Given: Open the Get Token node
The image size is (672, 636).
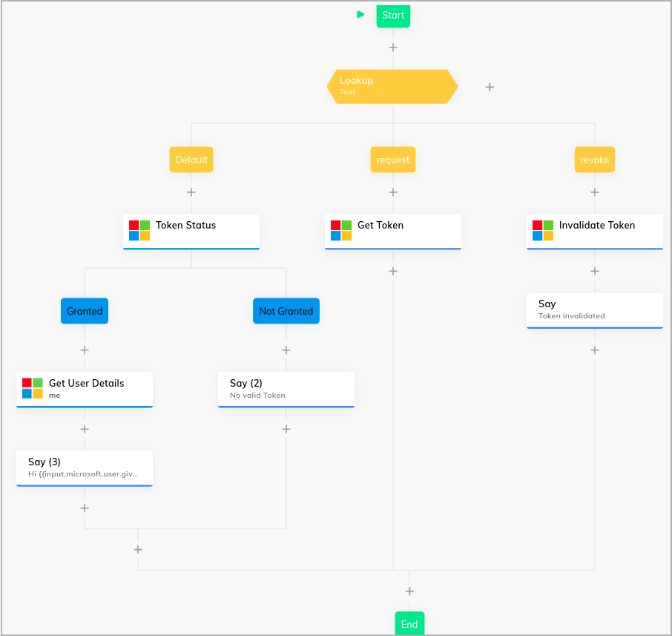Looking at the screenshot, I should pyautogui.click(x=393, y=232).
